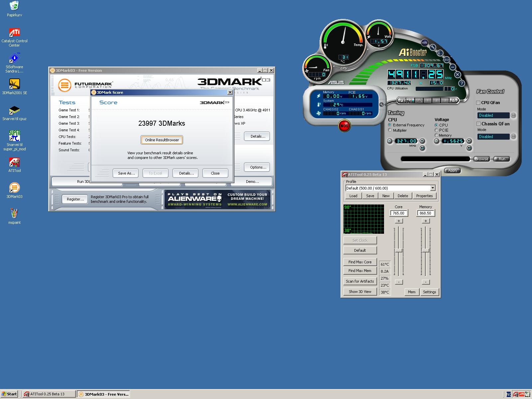Click Details... in 3DMark Score dialog
This screenshot has height=399, width=532.
click(186, 173)
